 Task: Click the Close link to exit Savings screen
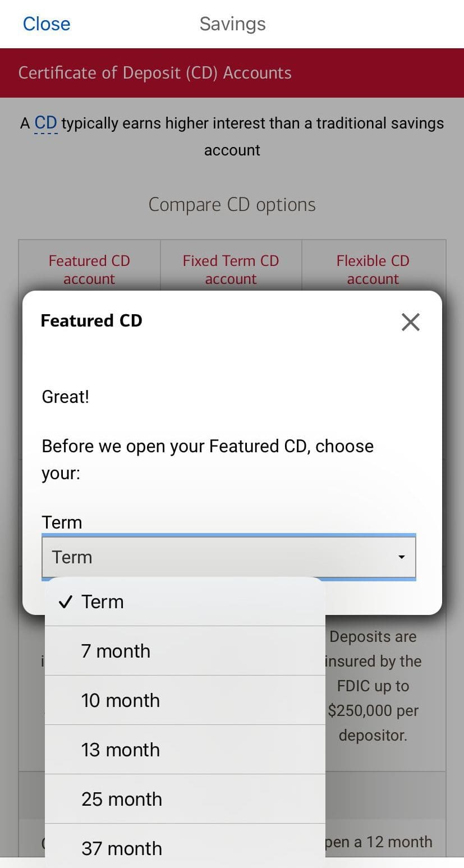47,24
